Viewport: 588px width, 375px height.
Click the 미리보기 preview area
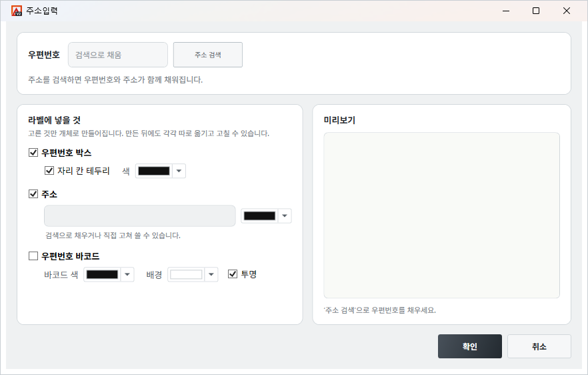(x=442, y=216)
